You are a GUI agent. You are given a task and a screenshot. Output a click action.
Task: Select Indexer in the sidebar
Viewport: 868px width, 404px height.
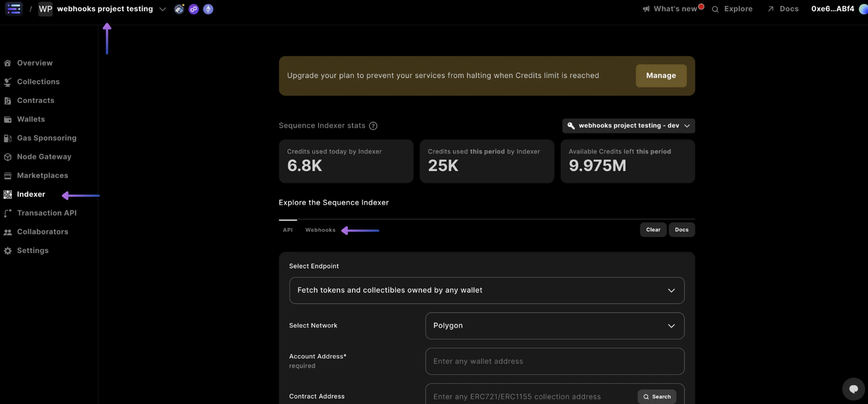click(x=31, y=195)
